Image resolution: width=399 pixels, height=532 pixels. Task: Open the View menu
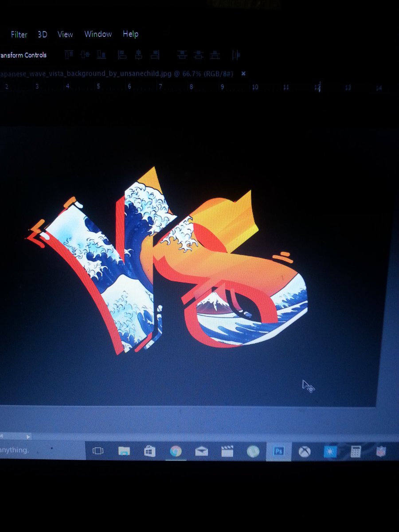65,34
